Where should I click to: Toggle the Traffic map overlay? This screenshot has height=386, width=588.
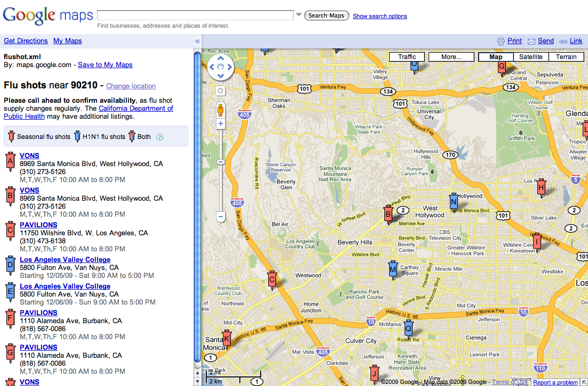click(x=407, y=57)
